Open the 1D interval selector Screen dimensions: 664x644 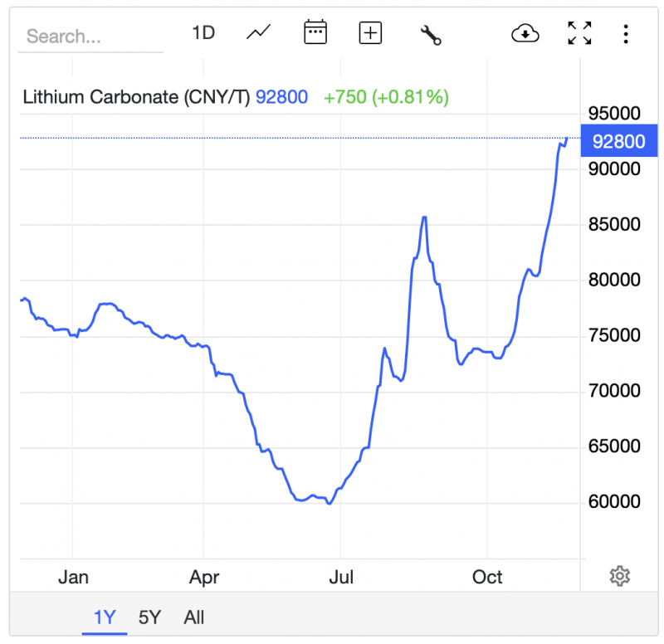(x=203, y=33)
